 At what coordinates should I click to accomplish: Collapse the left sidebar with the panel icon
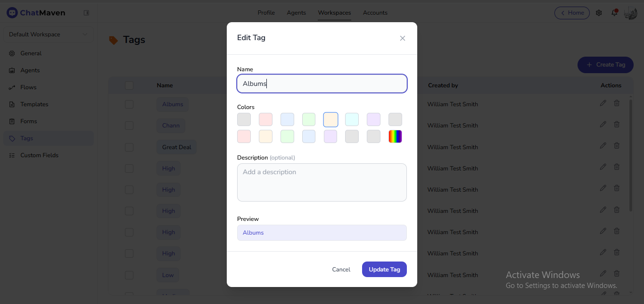87,13
